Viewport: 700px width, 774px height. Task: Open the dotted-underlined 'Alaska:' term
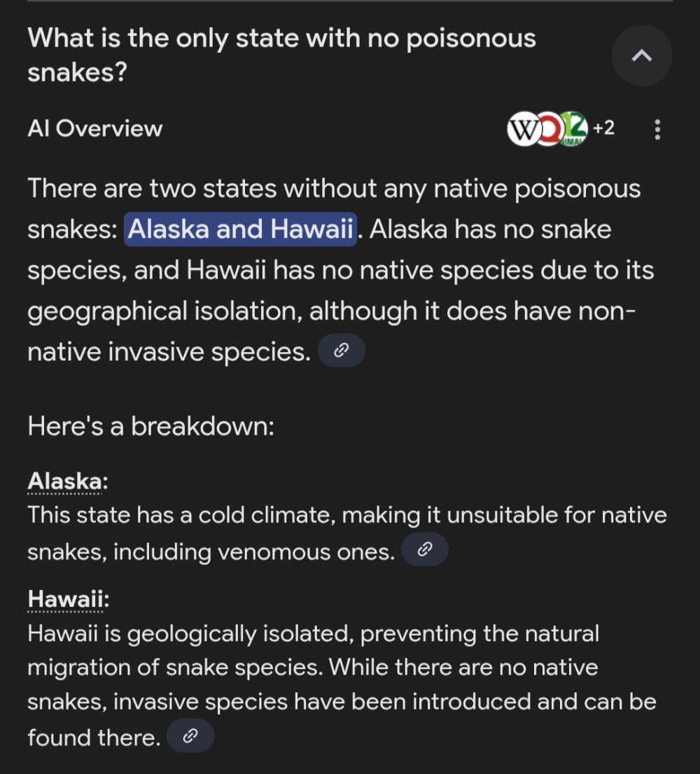[68, 481]
